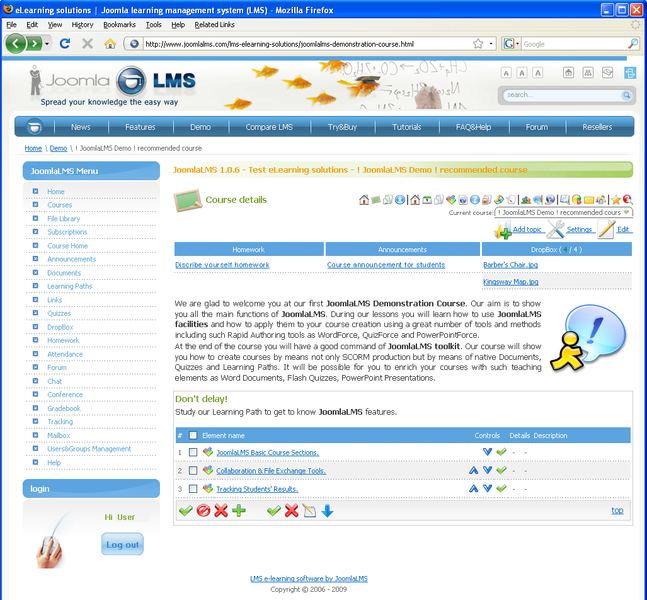Click the blue question mark help icon
647x600 pixels.
click(475, 200)
